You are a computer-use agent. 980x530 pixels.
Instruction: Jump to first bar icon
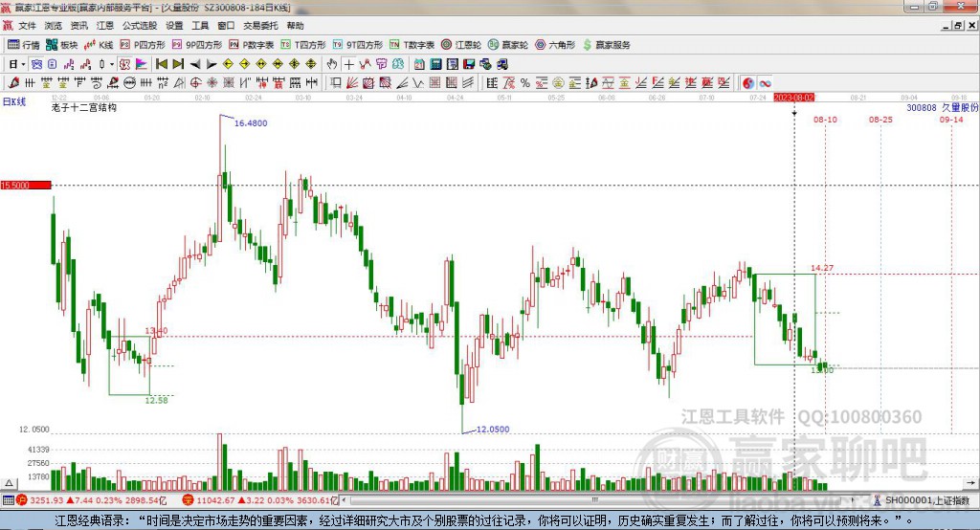pos(161,64)
